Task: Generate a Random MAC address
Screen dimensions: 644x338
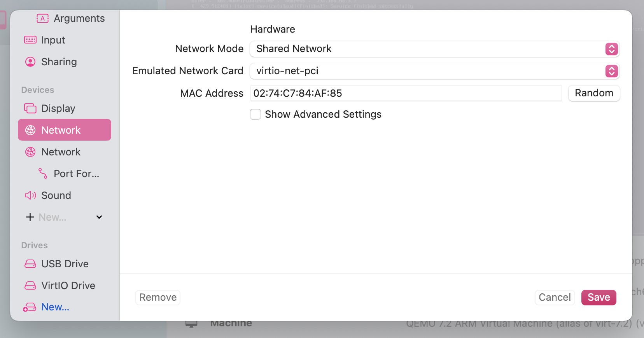Action: pos(594,93)
